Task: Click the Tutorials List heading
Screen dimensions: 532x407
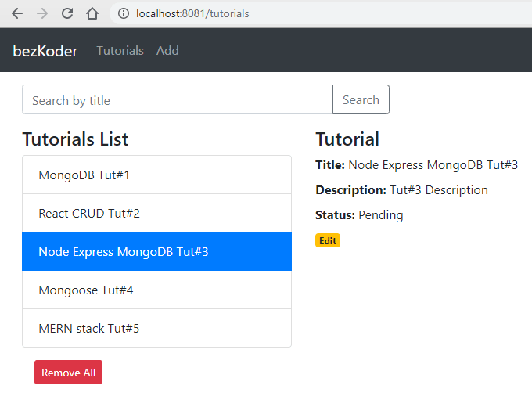Action: click(x=75, y=139)
